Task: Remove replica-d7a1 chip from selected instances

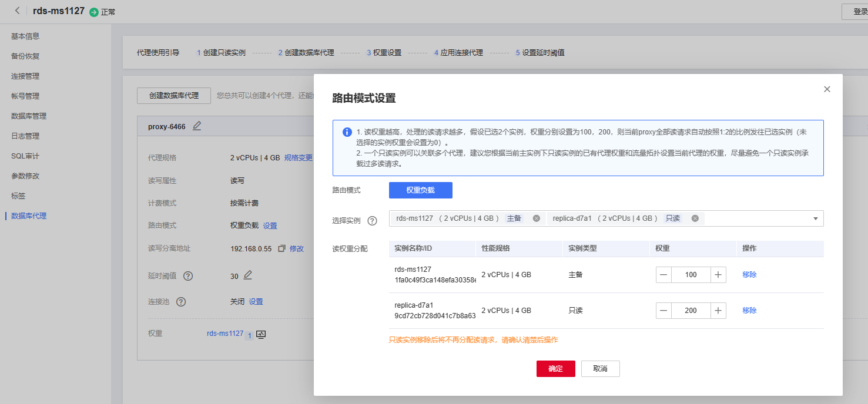Action: point(695,218)
